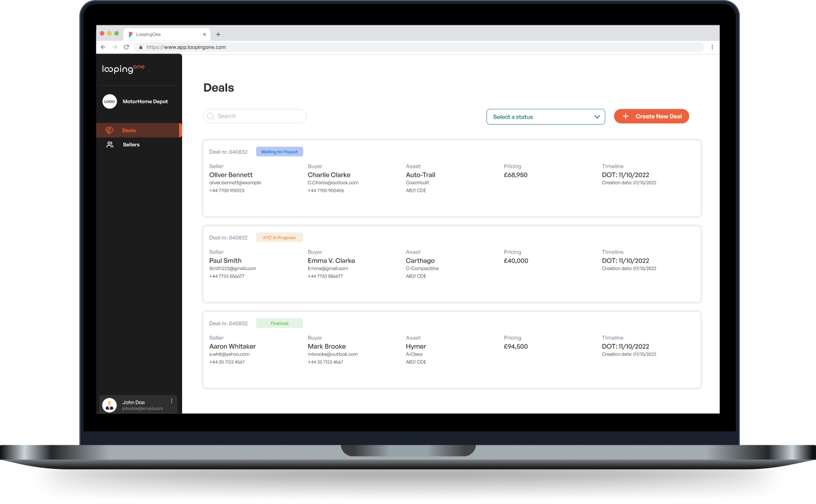Click the Deals handshake icon in the sidebar
Viewport: 816px width, 504px height.
109,130
